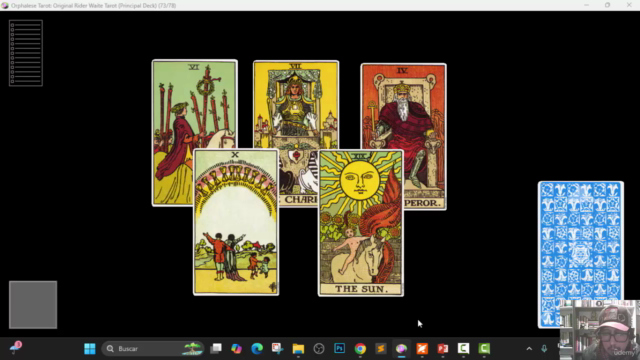This screenshot has width=640, height=360.
Task: Restore down the Orphalese Tarot window
Action: (x=607, y=5)
